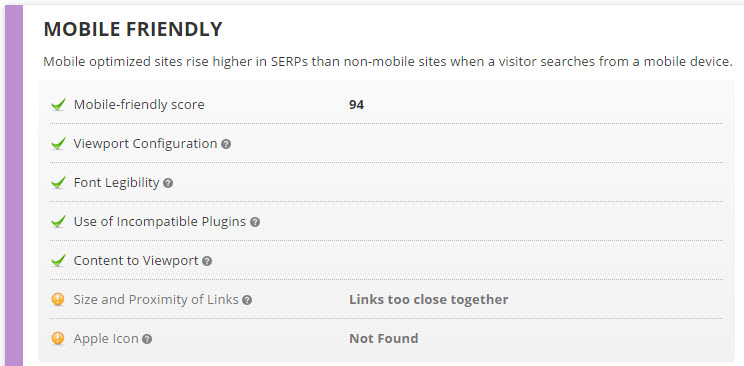Viewport: 744px width, 366px height.
Task: Click the Not Found status text
Action: coord(383,338)
